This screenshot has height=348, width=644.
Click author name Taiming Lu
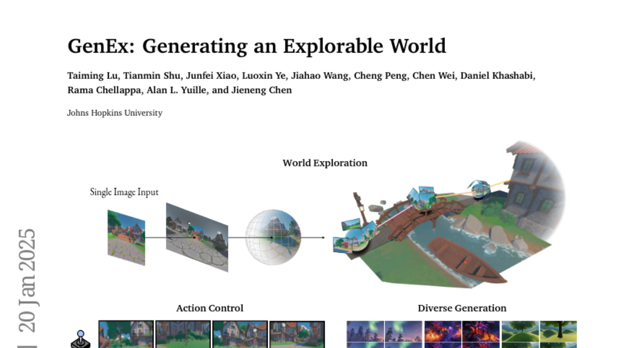[92, 76]
